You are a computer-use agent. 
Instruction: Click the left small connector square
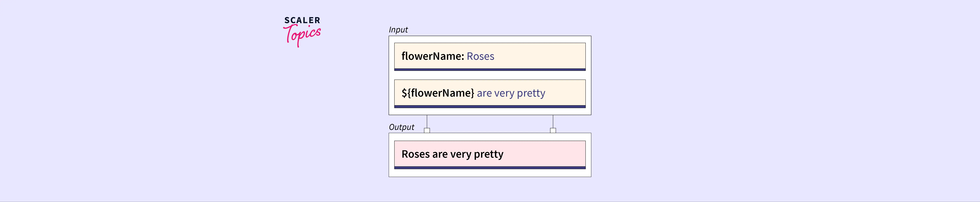427,130
